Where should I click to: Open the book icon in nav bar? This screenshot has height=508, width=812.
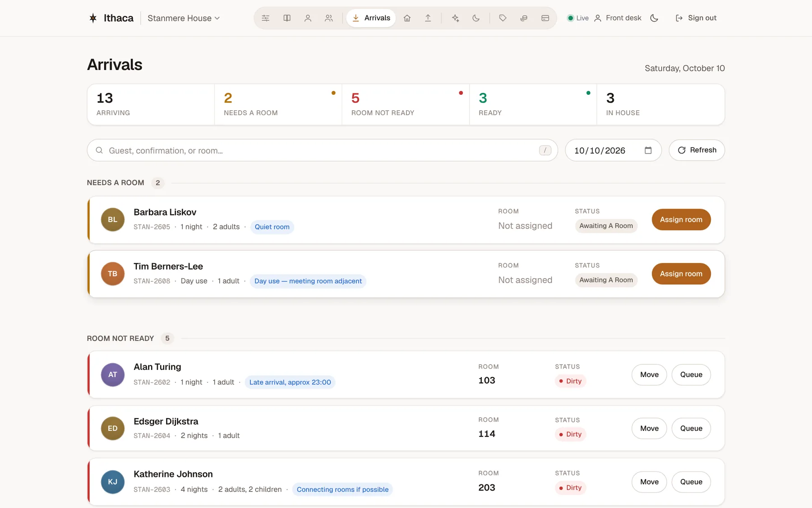tap(287, 18)
